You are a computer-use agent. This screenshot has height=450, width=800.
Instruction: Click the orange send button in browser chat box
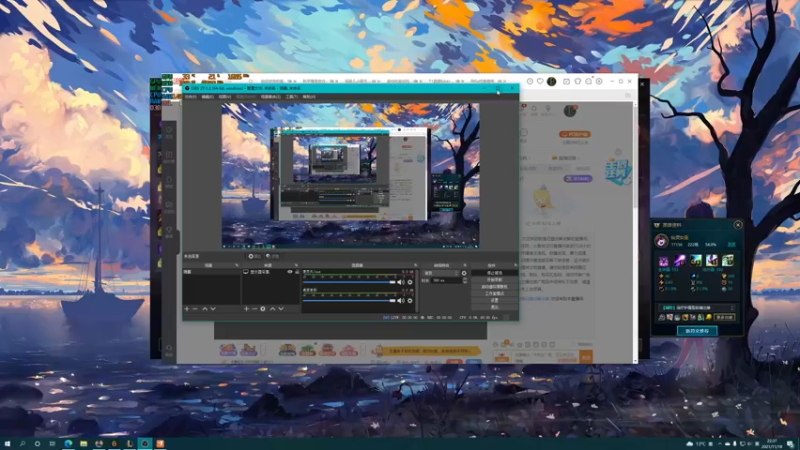tap(586, 357)
